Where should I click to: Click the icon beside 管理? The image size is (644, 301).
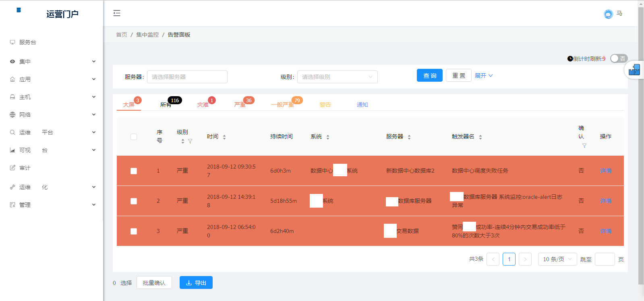12,205
